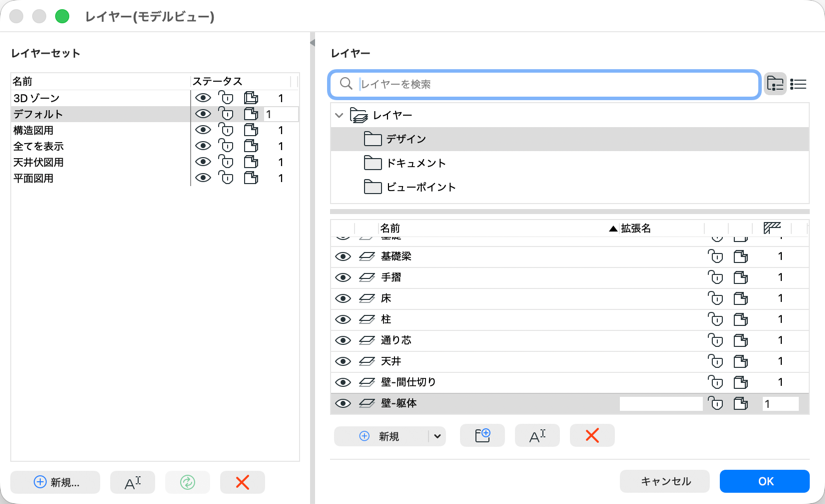The height and width of the screenshot is (504, 825).
Task: Toggle visibility eye for 平面図用 layer set
Action: click(x=203, y=178)
